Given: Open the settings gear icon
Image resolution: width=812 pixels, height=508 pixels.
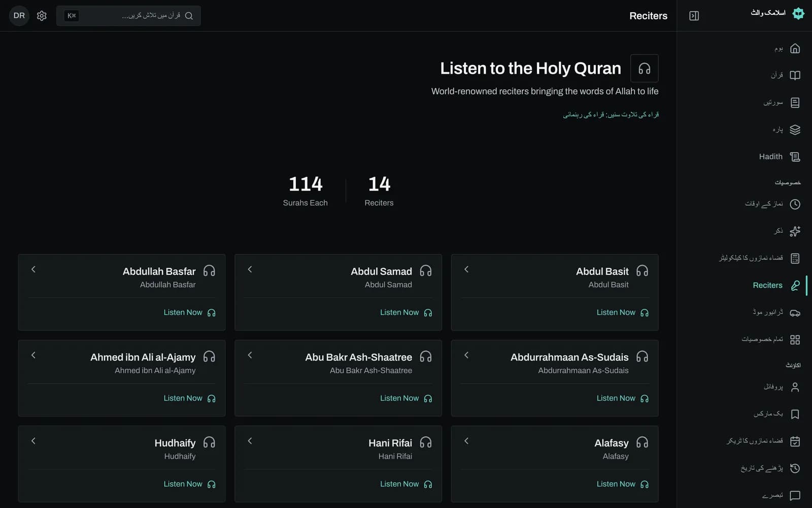Looking at the screenshot, I should [42, 16].
